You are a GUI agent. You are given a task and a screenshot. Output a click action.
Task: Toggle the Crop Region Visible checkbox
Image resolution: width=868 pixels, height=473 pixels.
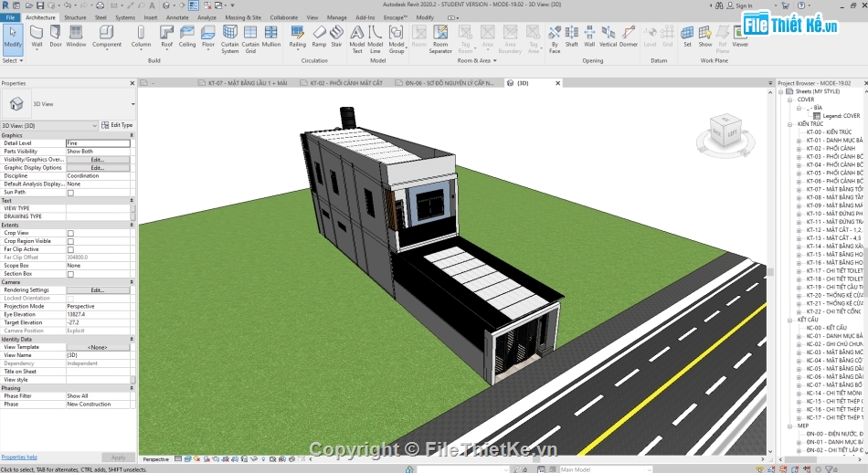click(70, 242)
